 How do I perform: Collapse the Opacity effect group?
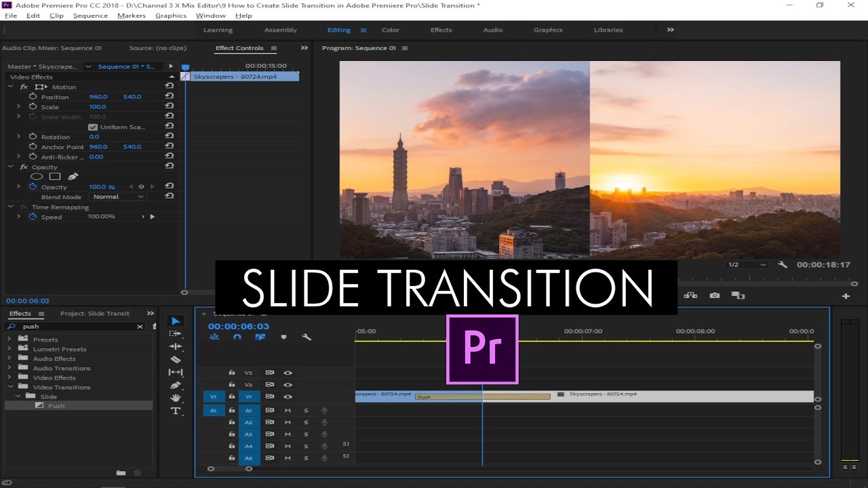pyautogui.click(x=11, y=167)
